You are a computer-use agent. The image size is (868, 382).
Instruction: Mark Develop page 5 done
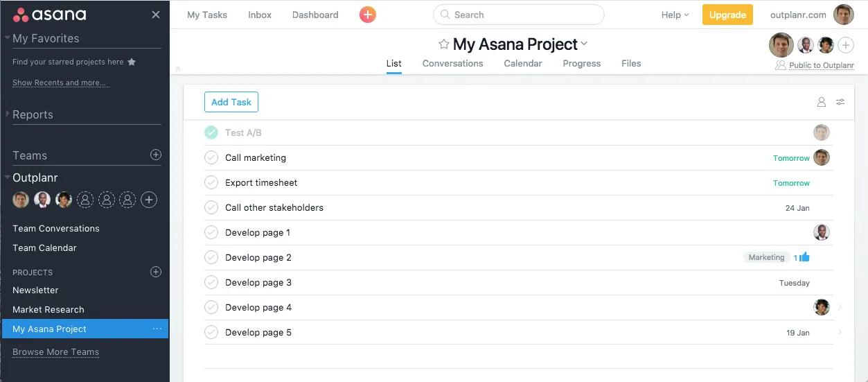pyautogui.click(x=211, y=332)
